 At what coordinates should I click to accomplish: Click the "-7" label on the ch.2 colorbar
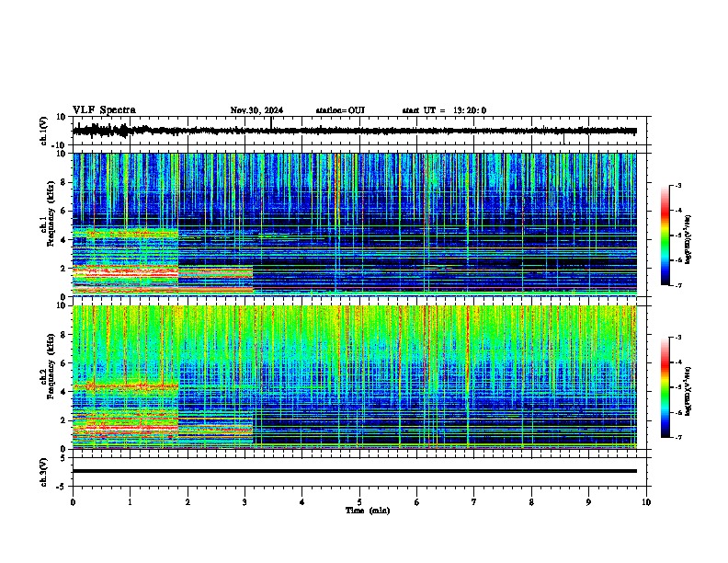click(x=677, y=437)
